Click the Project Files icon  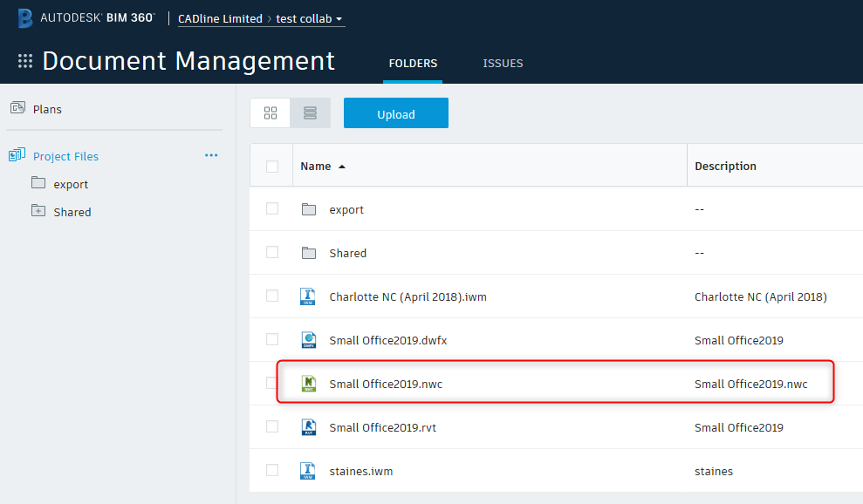point(17,155)
